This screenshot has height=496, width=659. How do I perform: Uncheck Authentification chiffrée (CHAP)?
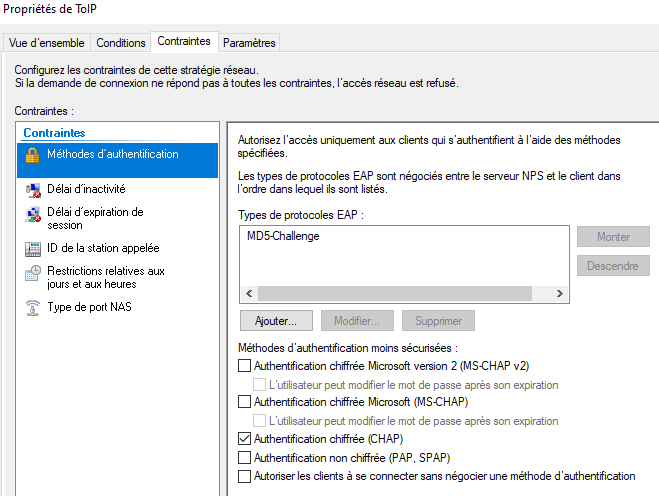point(244,438)
